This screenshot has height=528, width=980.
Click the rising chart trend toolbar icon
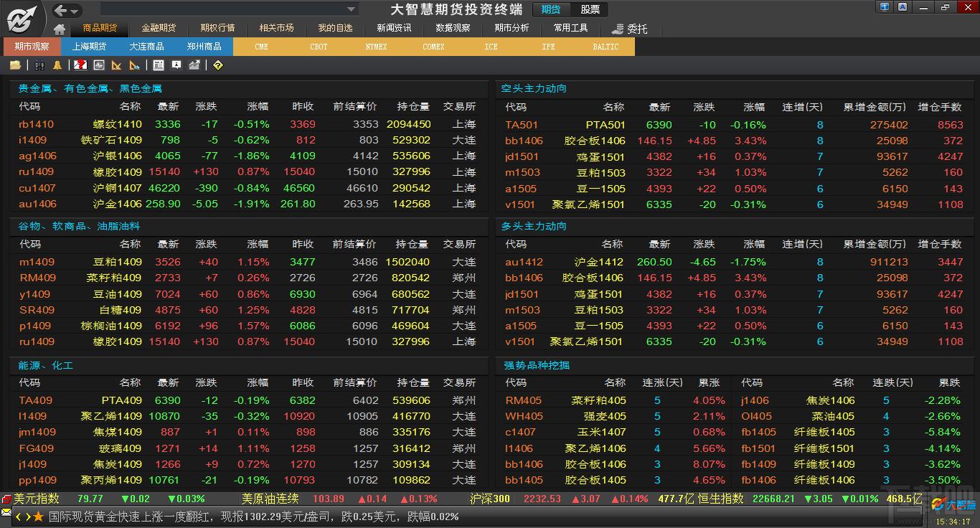pos(194,65)
